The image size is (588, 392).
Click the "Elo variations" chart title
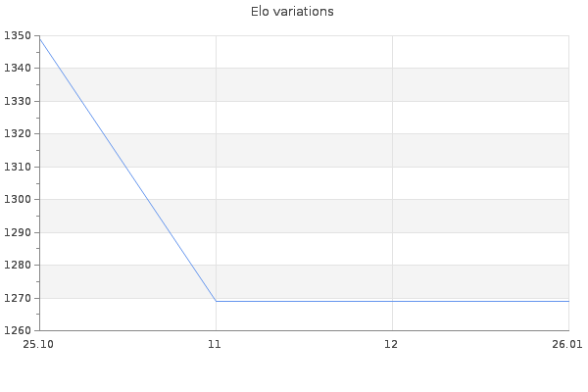[x=293, y=12]
